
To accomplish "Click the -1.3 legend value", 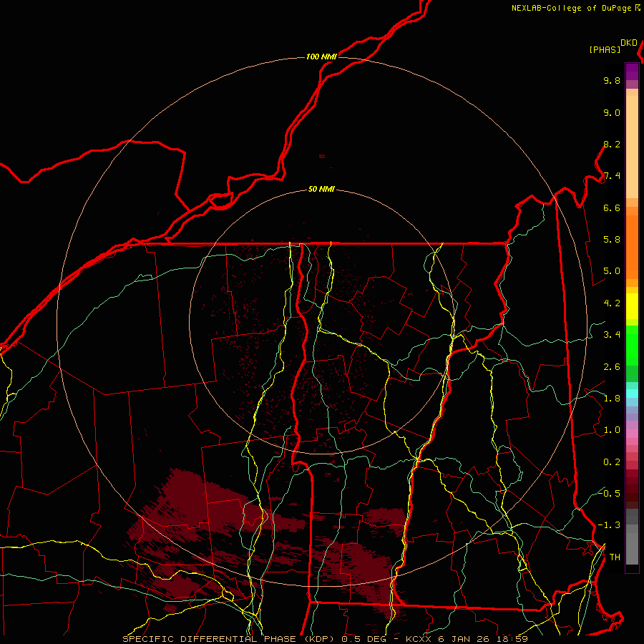I will [609, 525].
